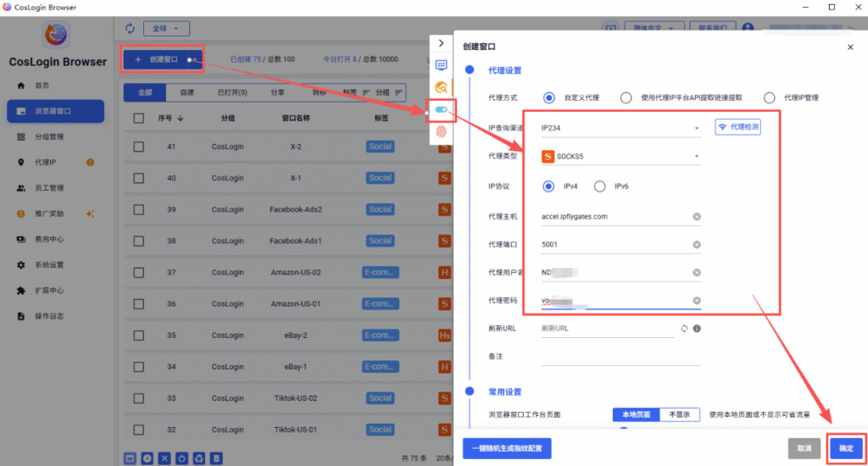The width and height of the screenshot is (868, 466).
Task: Click the recycle icon in the bottom toolbar
Action: pos(199,458)
